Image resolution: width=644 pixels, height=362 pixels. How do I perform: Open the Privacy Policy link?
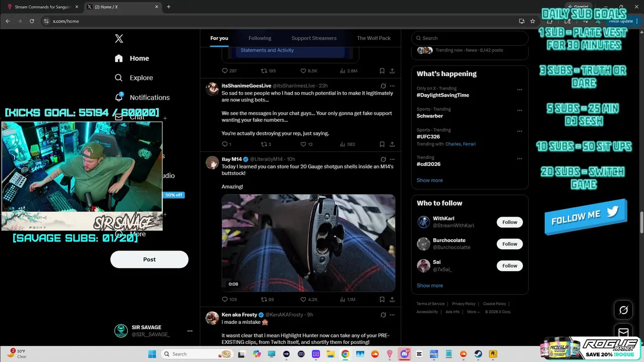[464, 304]
